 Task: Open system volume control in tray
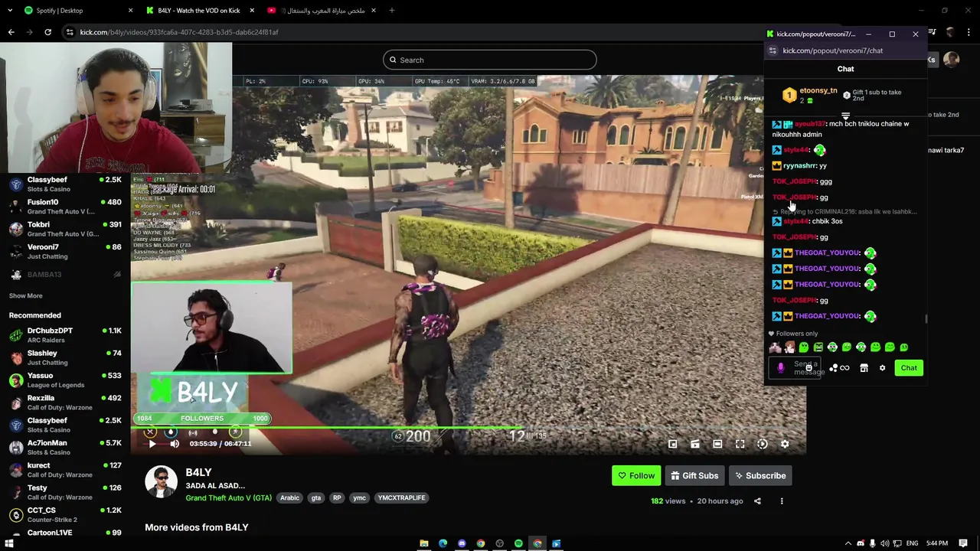pos(886,543)
